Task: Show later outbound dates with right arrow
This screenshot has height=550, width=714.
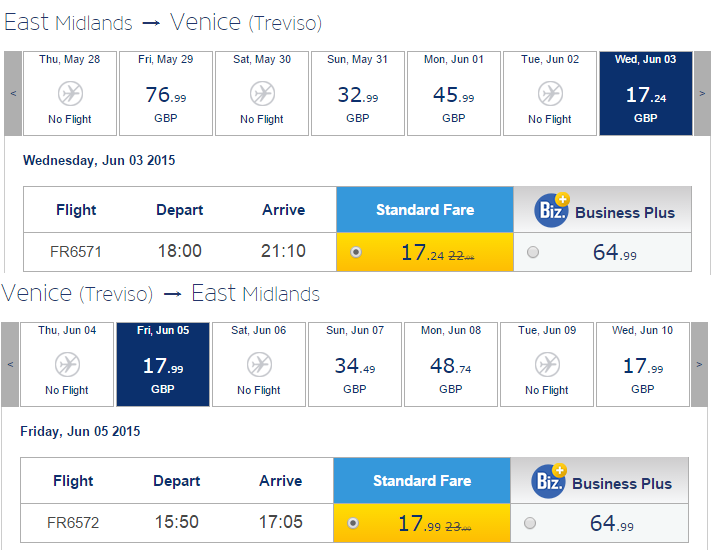Action: pyautogui.click(x=702, y=93)
